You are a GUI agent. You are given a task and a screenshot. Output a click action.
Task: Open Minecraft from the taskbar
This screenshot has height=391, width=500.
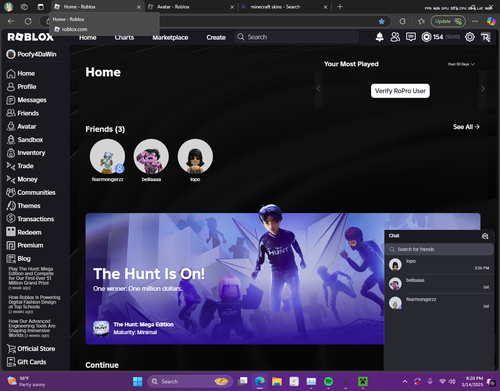363,381
